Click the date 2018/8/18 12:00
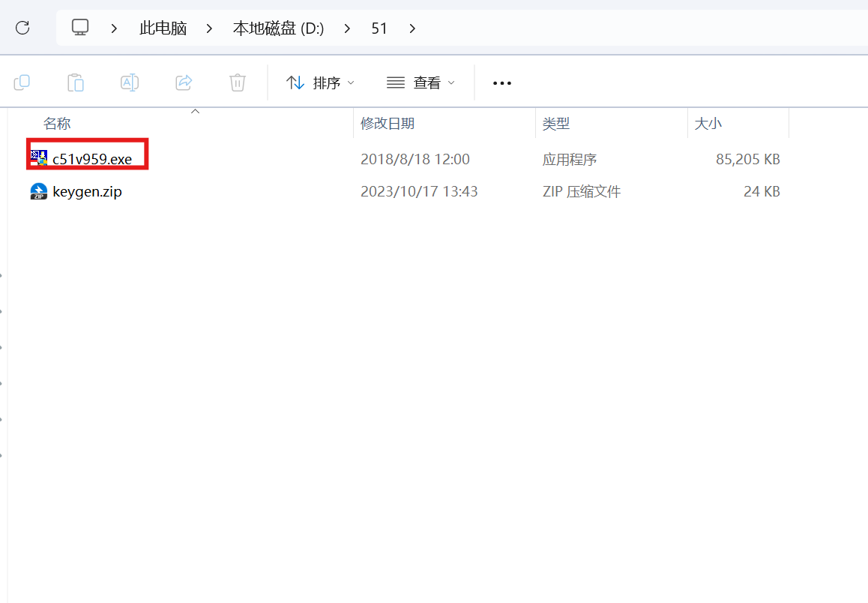The width and height of the screenshot is (868, 603). point(415,160)
